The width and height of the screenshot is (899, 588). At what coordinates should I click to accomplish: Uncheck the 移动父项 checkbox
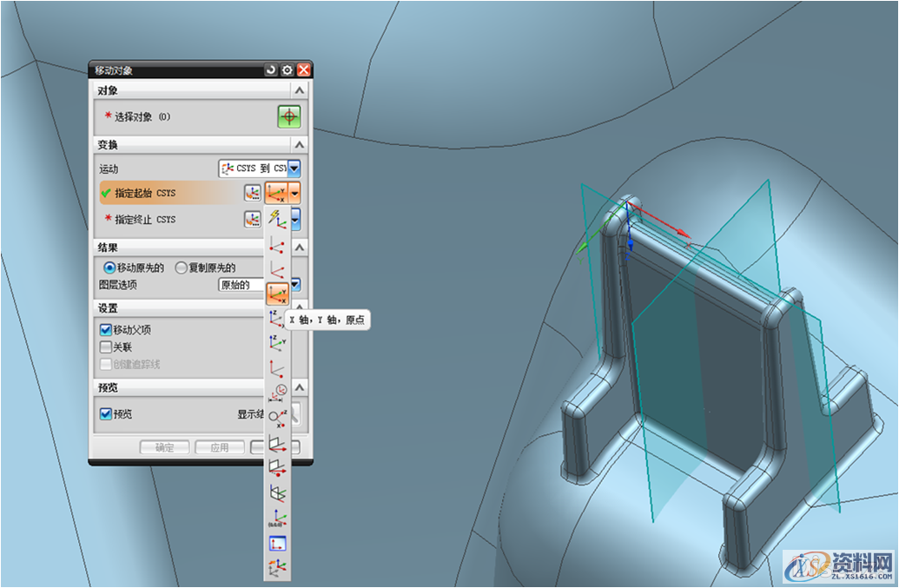point(106,330)
